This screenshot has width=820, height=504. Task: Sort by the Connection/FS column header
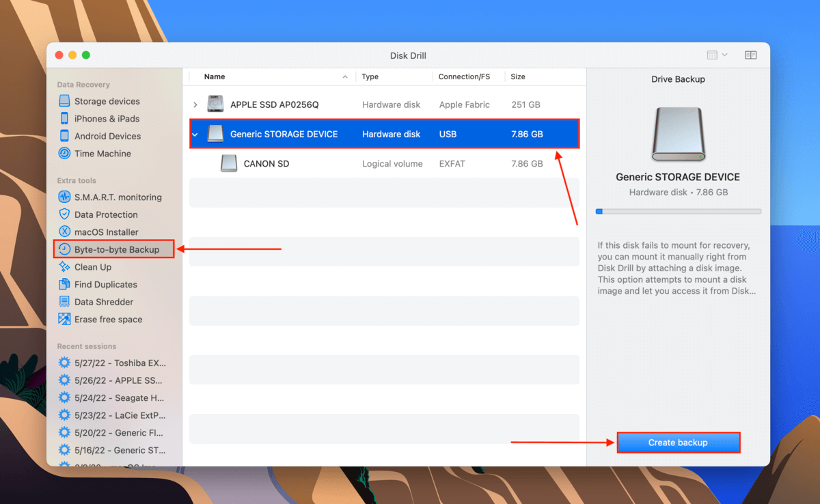click(x=465, y=76)
